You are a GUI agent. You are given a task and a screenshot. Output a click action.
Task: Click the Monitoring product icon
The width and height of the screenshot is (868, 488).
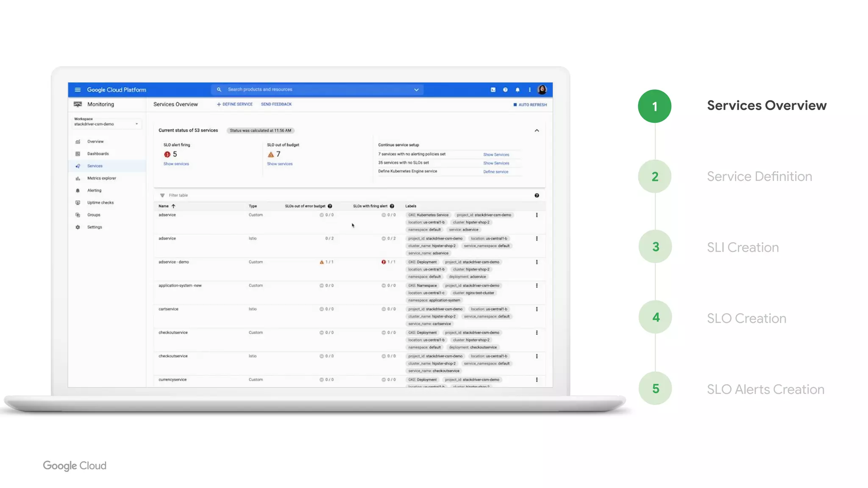click(x=78, y=104)
